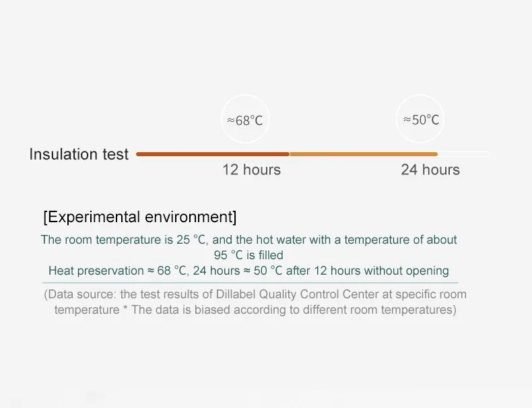This screenshot has height=408, width=532.
Task: Select the "12 hours" label
Action: [x=251, y=170]
